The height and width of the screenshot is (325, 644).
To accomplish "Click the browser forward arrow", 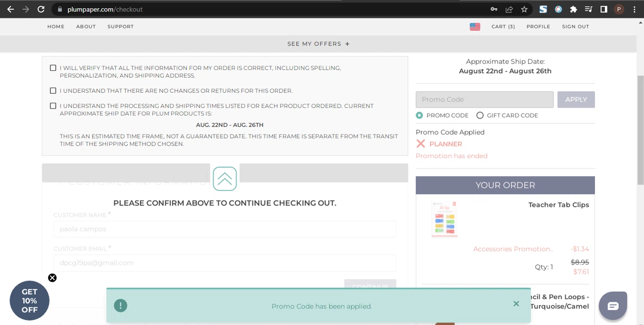I will [26, 9].
